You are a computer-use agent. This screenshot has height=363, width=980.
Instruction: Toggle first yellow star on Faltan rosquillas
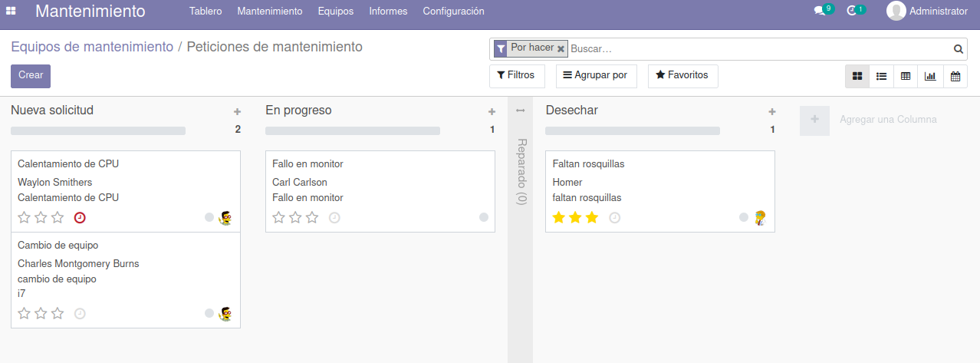point(559,218)
